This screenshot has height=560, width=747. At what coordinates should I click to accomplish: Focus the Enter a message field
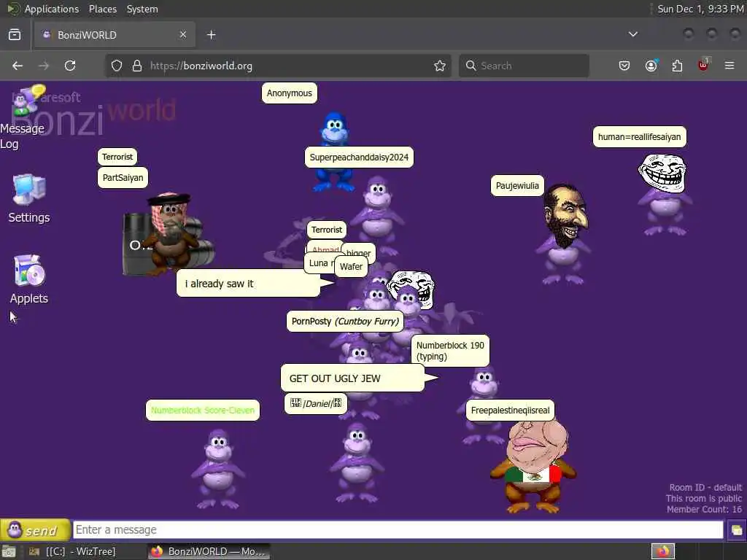pyautogui.click(x=398, y=529)
